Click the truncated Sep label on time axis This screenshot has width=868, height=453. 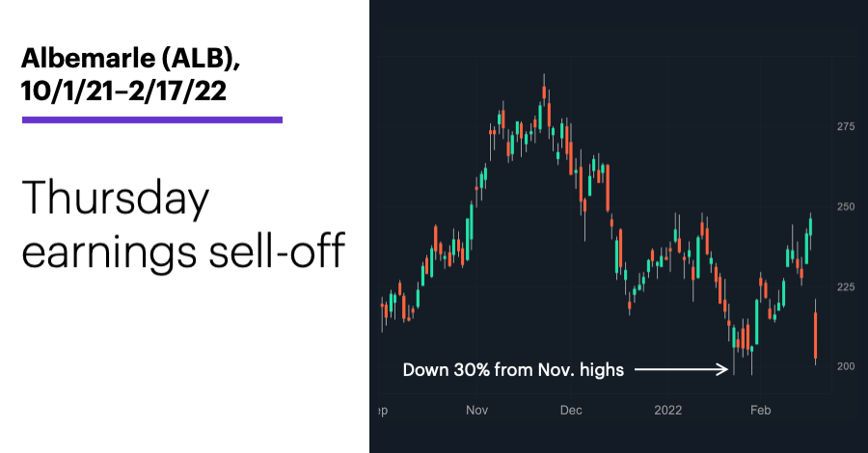point(383,411)
